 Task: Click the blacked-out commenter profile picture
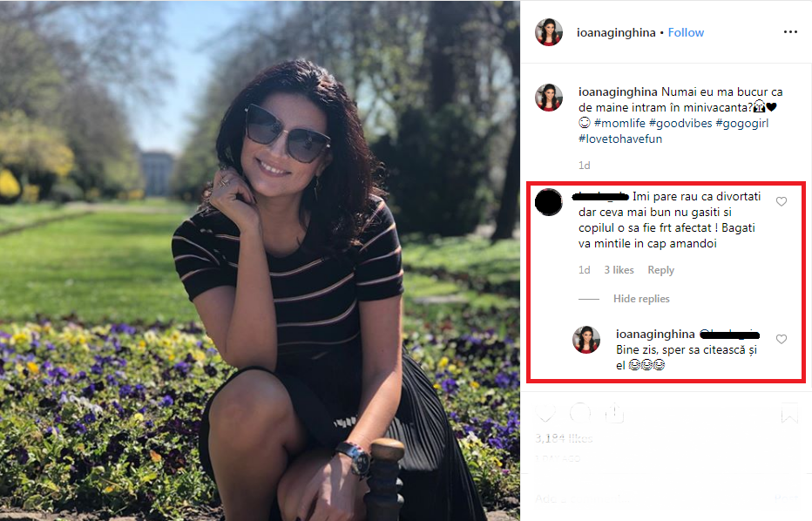549,203
